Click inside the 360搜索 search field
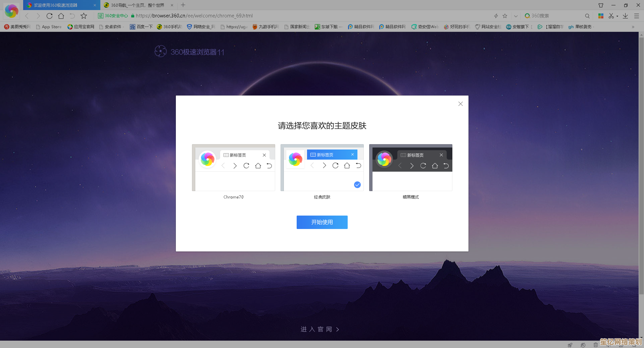 click(x=554, y=16)
